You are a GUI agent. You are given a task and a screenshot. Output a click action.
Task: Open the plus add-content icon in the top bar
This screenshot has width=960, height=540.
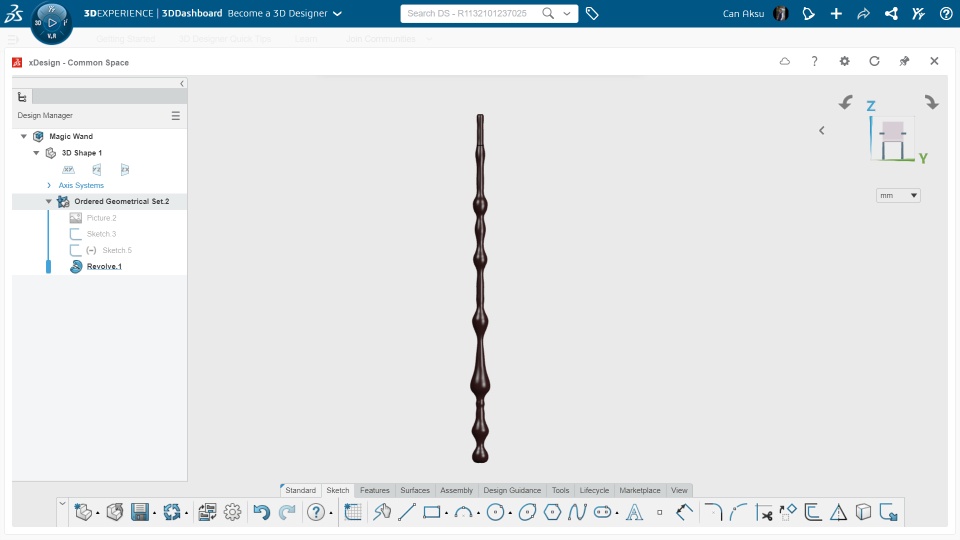(836, 13)
